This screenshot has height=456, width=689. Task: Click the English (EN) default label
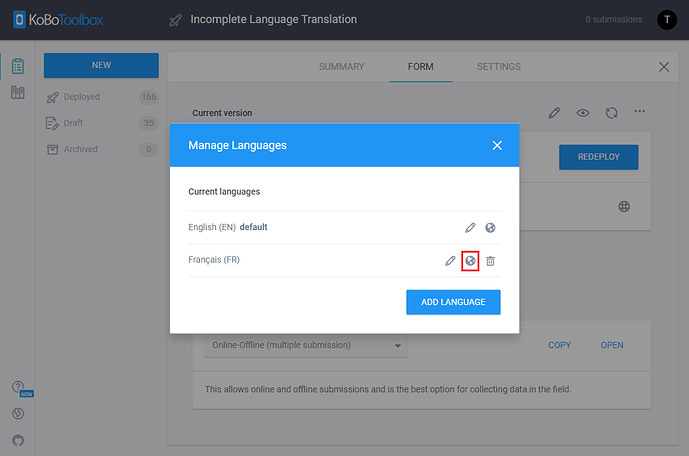pyautogui.click(x=228, y=227)
